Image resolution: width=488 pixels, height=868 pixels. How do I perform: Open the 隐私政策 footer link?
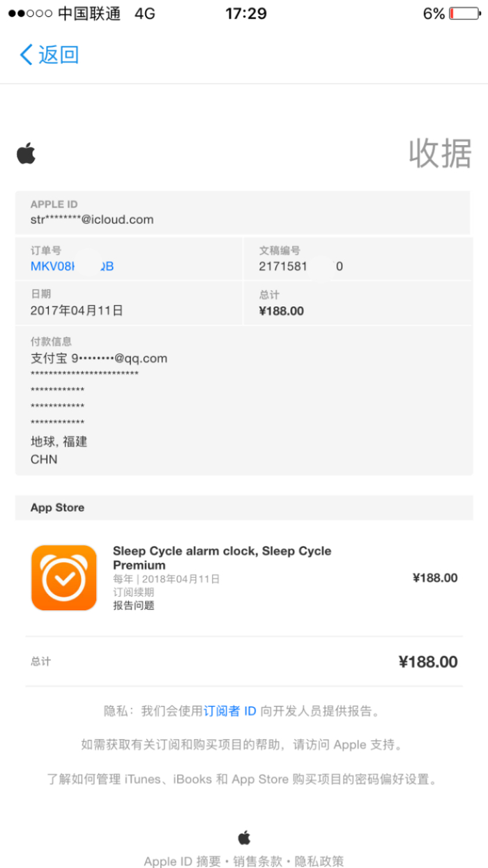pos(319,861)
